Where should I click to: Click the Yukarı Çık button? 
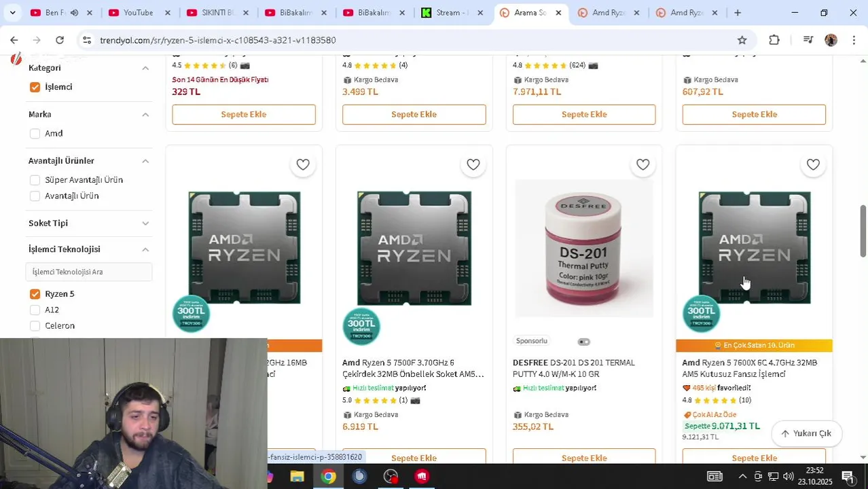click(x=806, y=433)
